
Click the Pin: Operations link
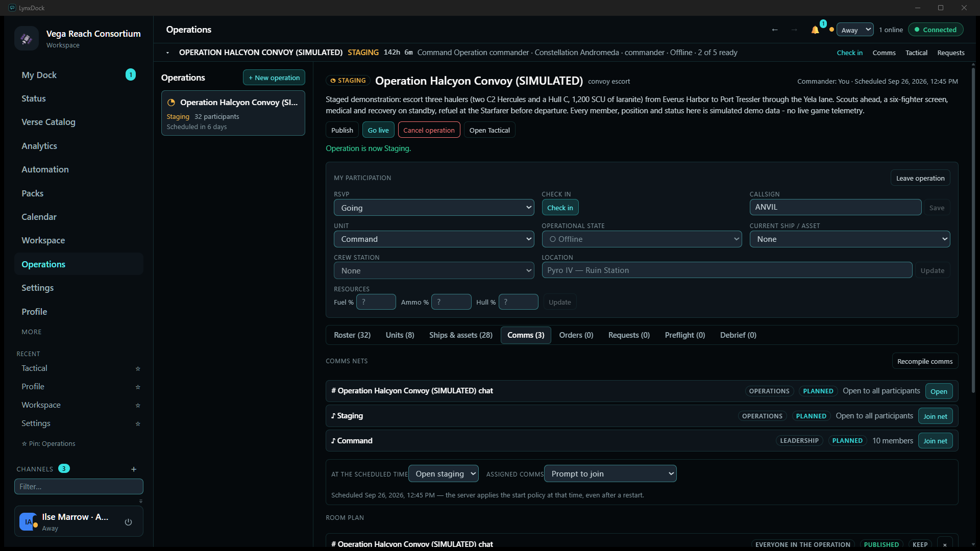click(48, 444)
